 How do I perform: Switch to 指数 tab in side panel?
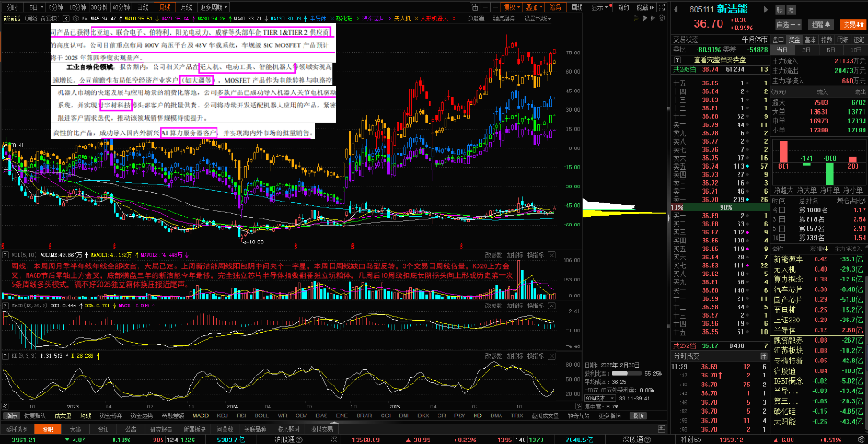point(826,39)
